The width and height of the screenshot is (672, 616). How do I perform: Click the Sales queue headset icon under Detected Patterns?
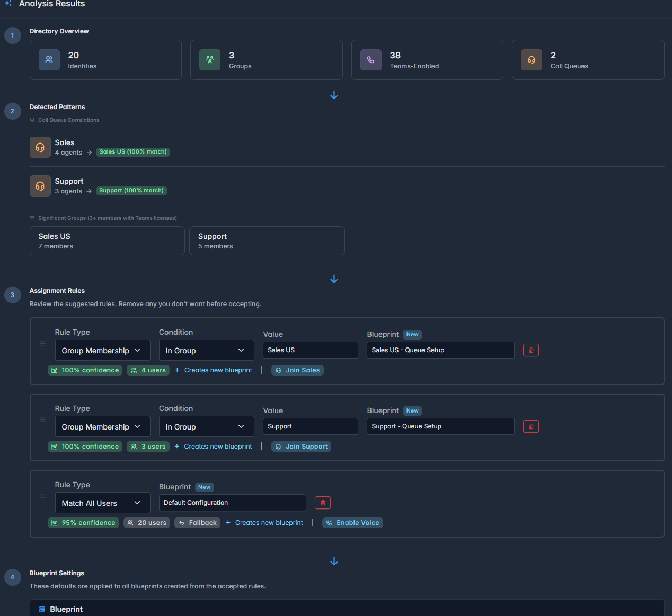tap(40, 147)
